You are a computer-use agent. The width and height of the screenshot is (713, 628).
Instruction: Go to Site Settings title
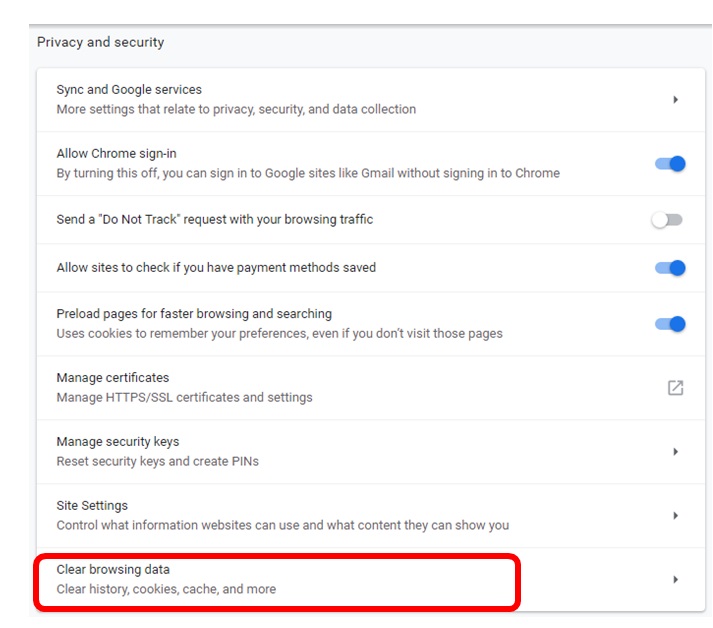click(x=92, y=506)
